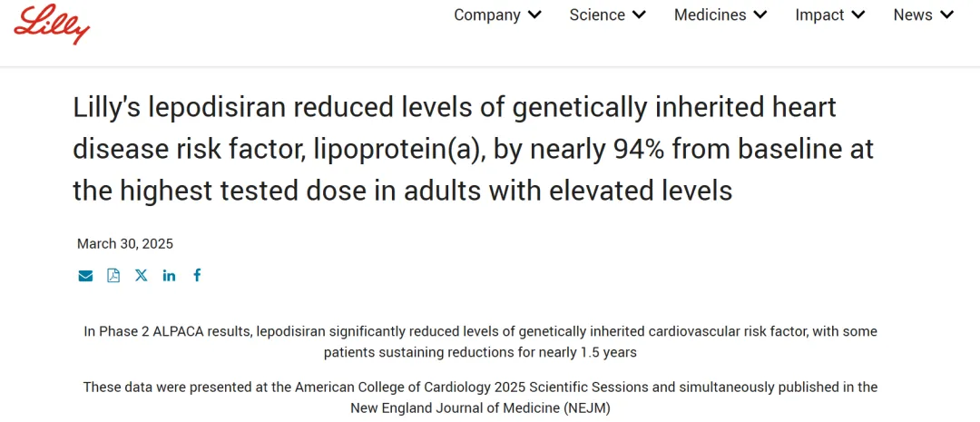Click the Lilly logo
Screen dimensions: 980x422
point(52,23)
